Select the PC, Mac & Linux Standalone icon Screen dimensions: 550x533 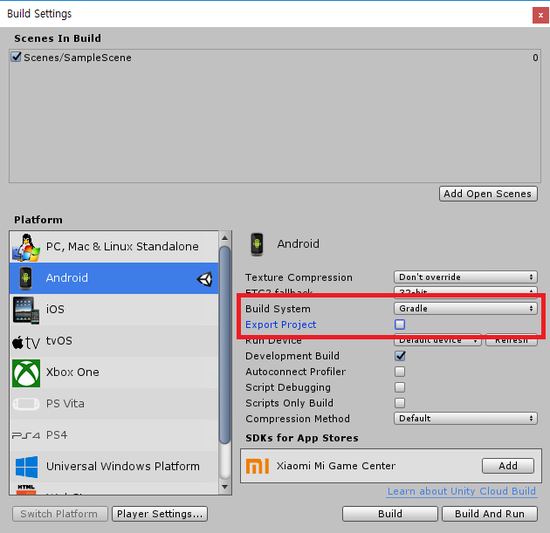(x=26, y=248)
